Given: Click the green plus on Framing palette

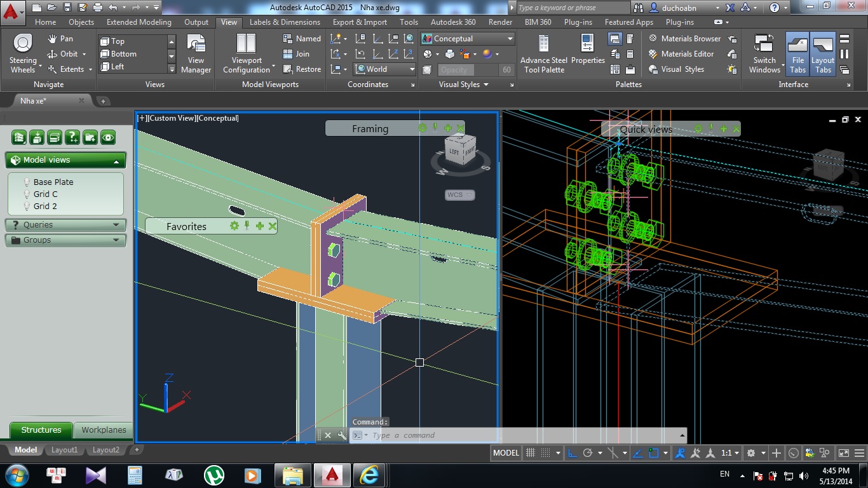Looking at the screenshot, I should point(448,128).
